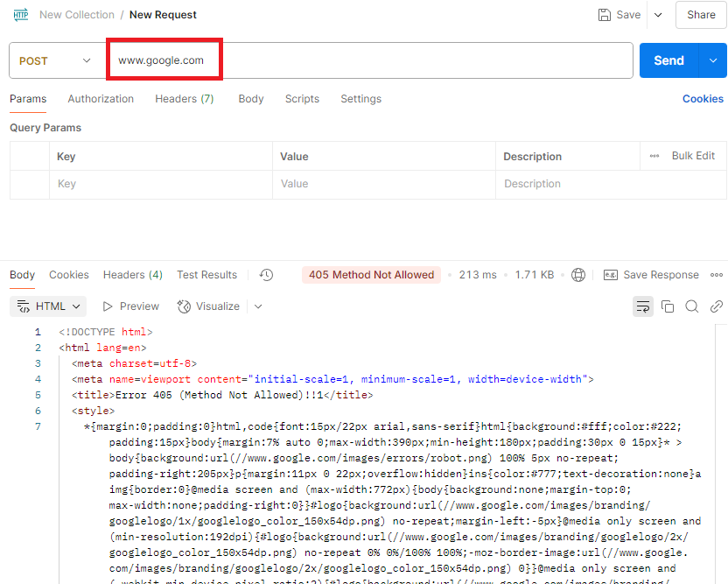Screen dimensions: 728x584
Task: Open the Test Results tab
Action: pos(206,275)
